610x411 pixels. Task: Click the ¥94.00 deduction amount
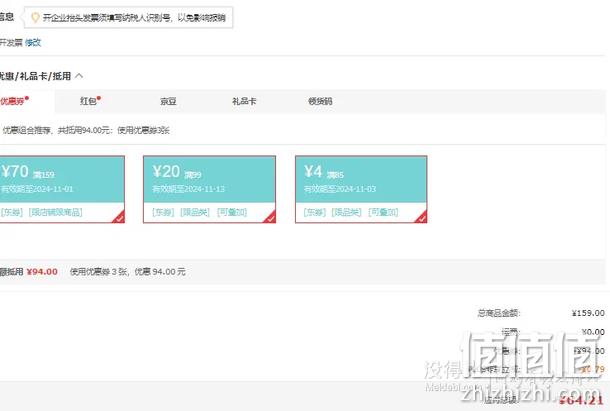[x=42, y=272]
